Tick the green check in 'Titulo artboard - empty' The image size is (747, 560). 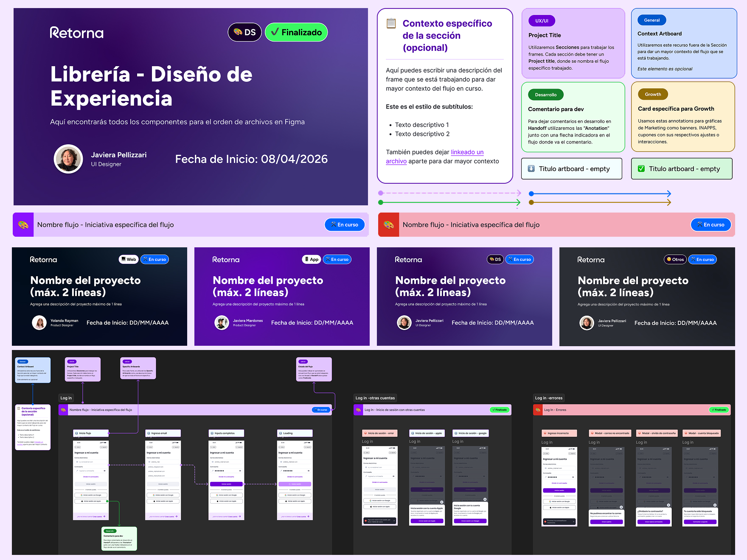tap(641, 168)
